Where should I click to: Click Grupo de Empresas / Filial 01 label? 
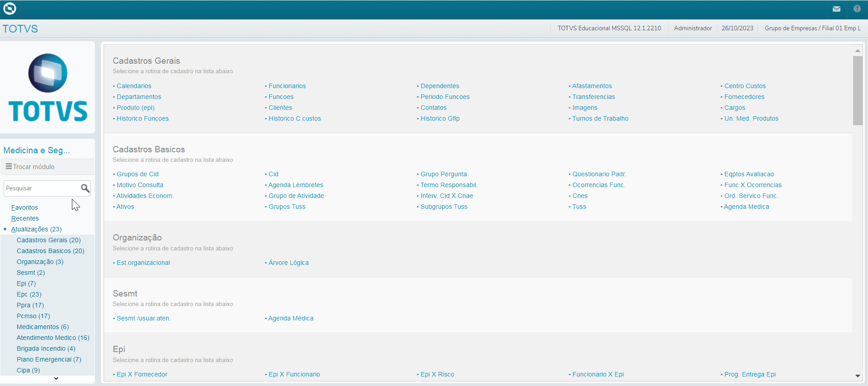coord(812,28)
